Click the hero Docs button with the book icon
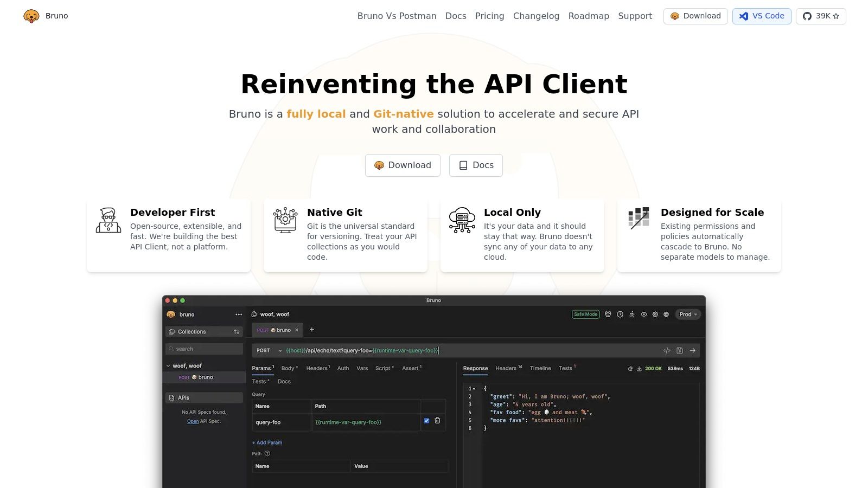The image size is (868, 488). 476,165
